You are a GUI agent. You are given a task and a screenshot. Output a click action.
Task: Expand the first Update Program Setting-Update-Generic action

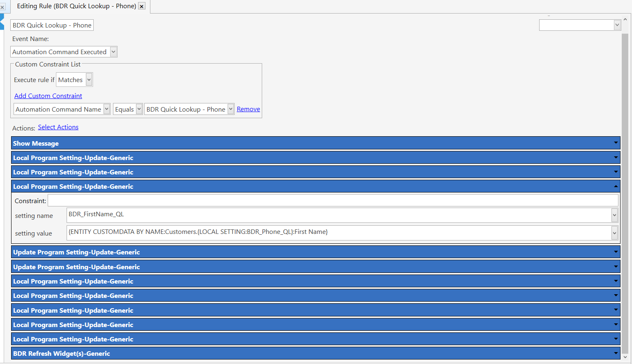coord(615,252)
